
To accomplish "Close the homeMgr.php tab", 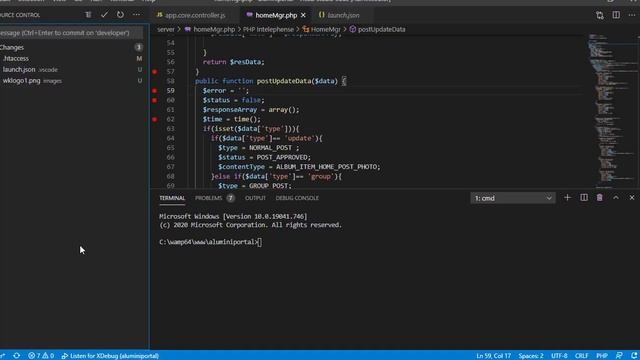I will pyautogui.click(x=303, y=15).
